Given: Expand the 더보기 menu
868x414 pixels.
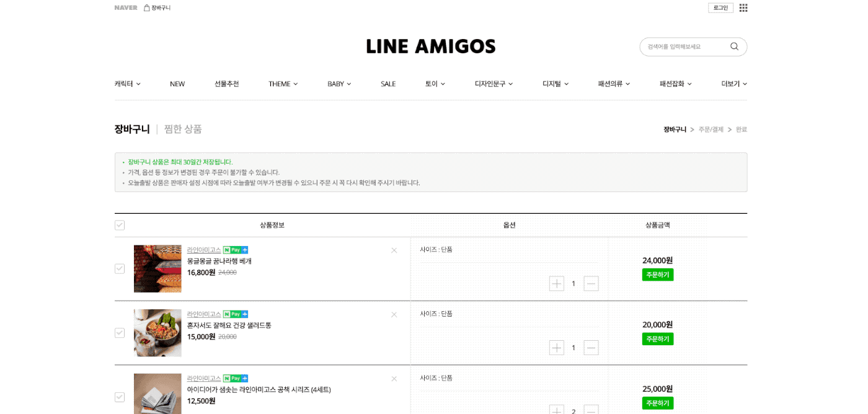Looking at the screenshot, I should 734,84.
